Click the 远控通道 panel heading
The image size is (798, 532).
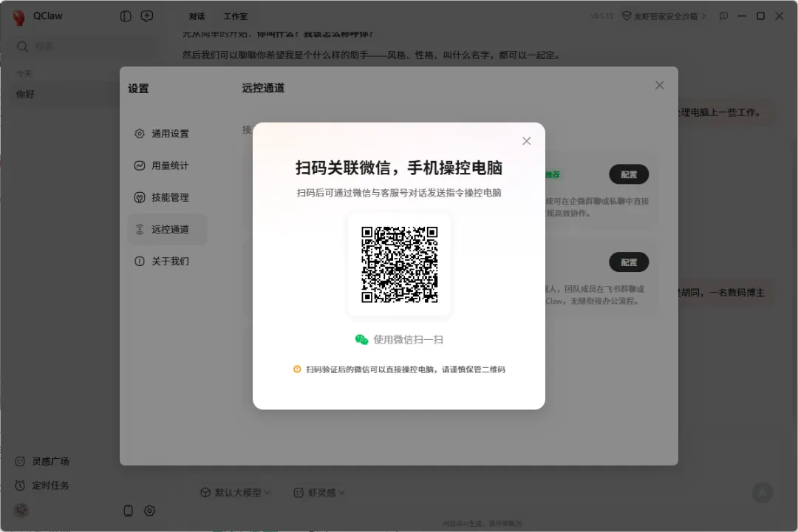tap(263, 88)
